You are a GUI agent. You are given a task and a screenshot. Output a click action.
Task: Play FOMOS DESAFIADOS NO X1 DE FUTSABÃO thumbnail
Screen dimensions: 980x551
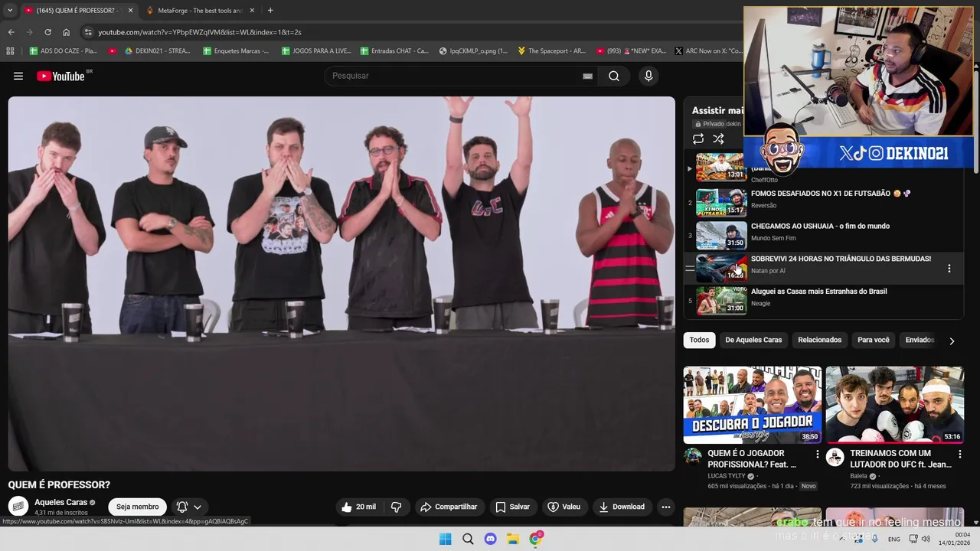click(x=721, y=203)
